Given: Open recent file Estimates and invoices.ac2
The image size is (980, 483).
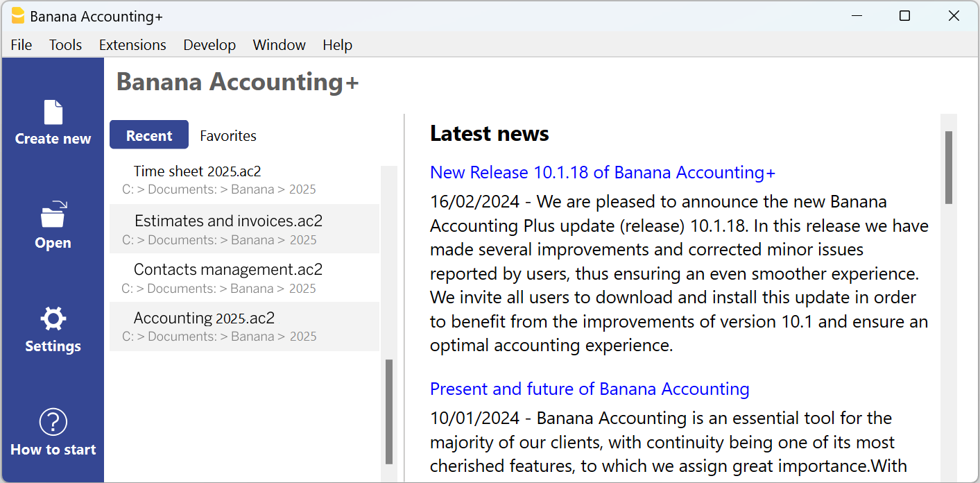Looking at the screenshot, I should pyautogui.click(x=228, y=221).
